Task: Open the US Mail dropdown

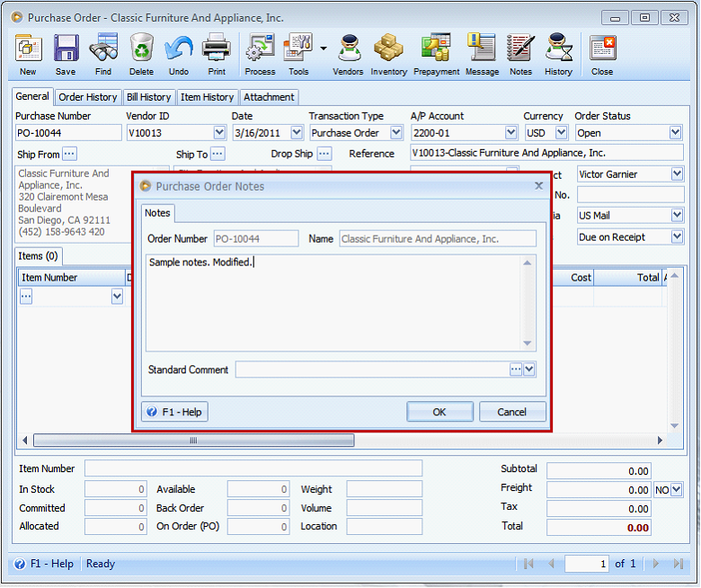Action: pos(677,216)
